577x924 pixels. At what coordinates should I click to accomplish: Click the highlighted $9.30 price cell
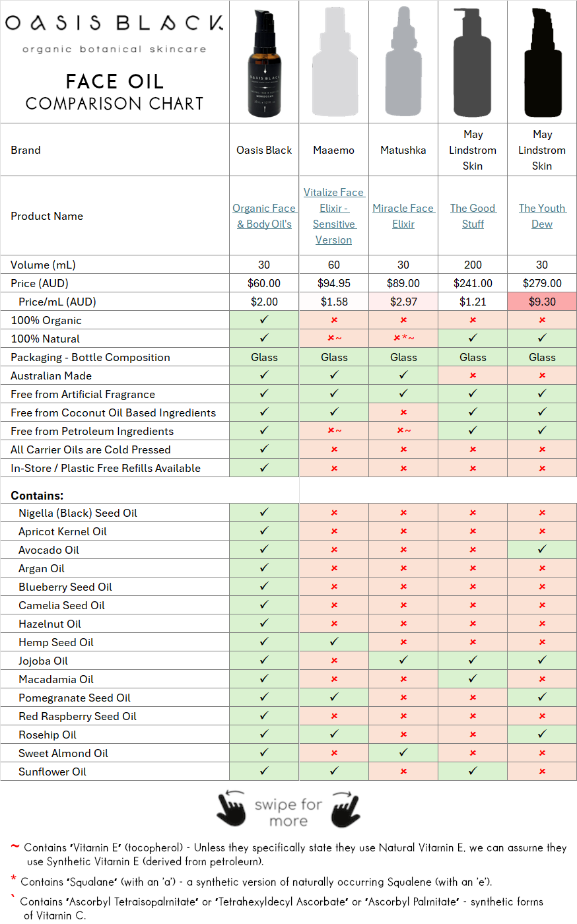pyautogui.click(x=542, y=302)
